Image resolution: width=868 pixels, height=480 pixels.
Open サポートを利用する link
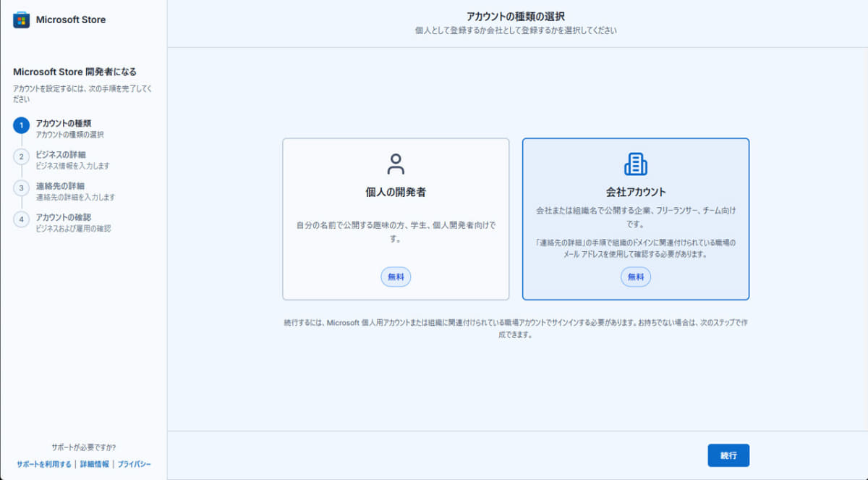pos(44,464)
